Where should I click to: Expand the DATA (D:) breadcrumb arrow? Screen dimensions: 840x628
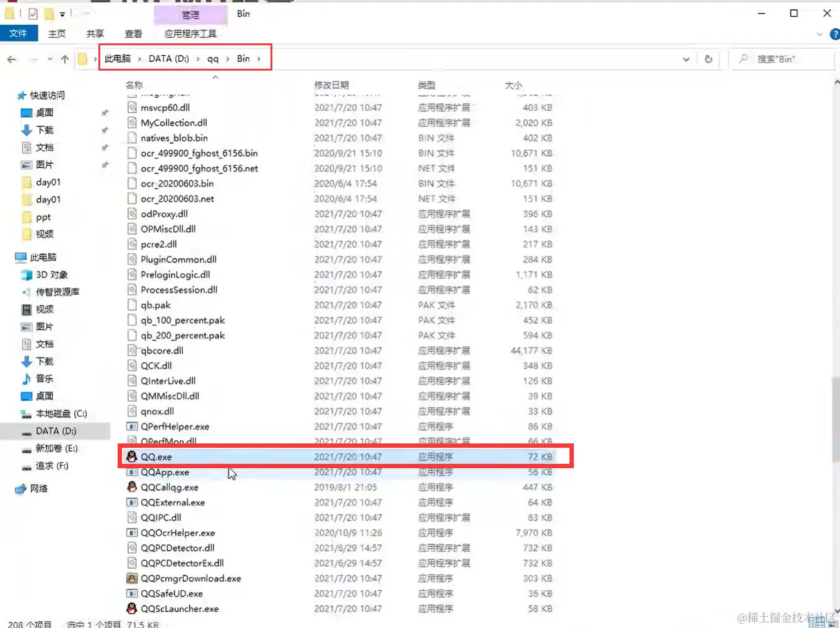[x=198, y=59]
